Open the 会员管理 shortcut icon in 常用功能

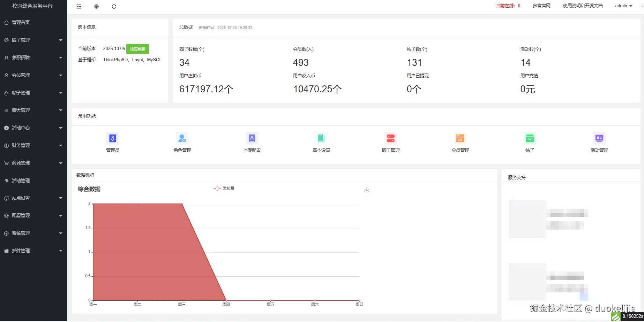(x=460, y=138)
